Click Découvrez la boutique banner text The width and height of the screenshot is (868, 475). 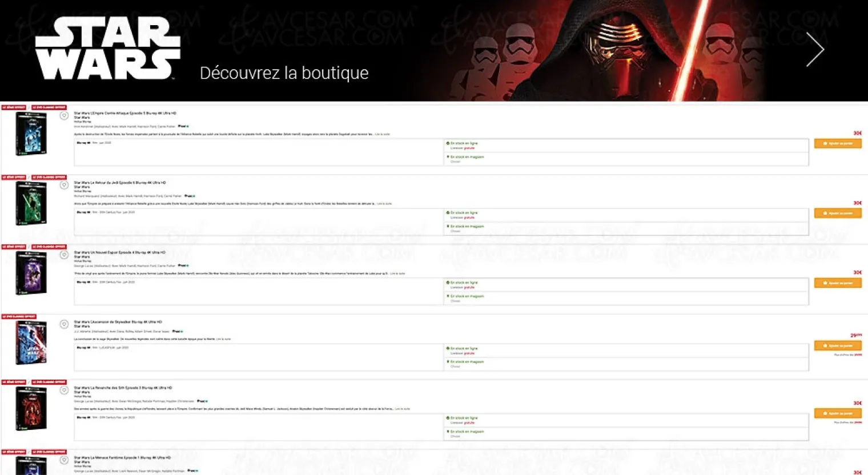pyautogui.click(x=284, y=73)
